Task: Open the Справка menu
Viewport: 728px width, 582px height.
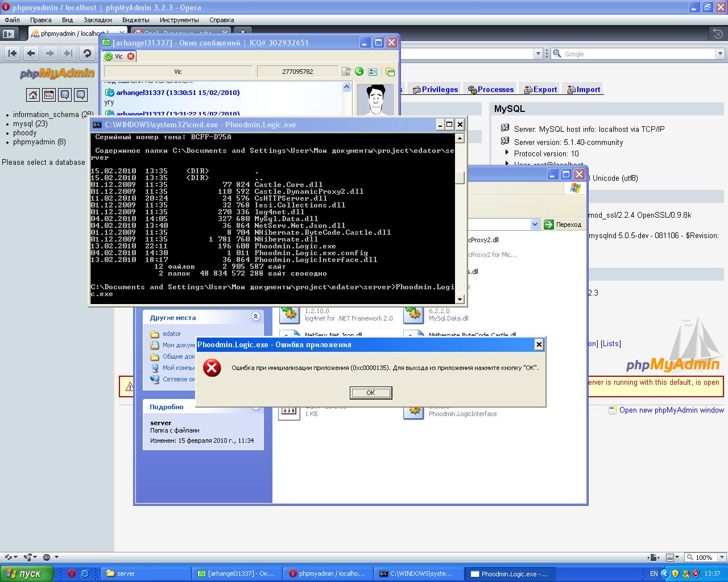Action: (222, 20)
